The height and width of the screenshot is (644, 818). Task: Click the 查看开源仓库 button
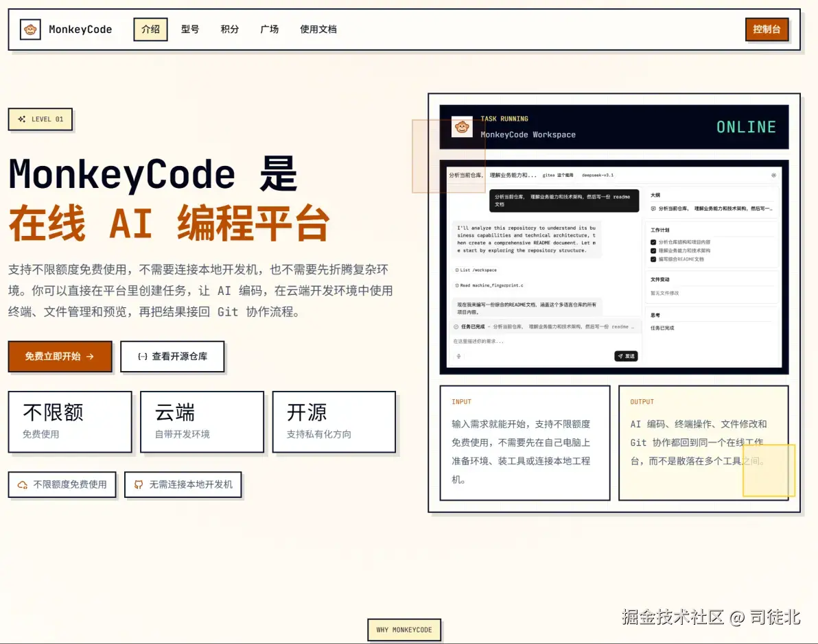point(172,356)
